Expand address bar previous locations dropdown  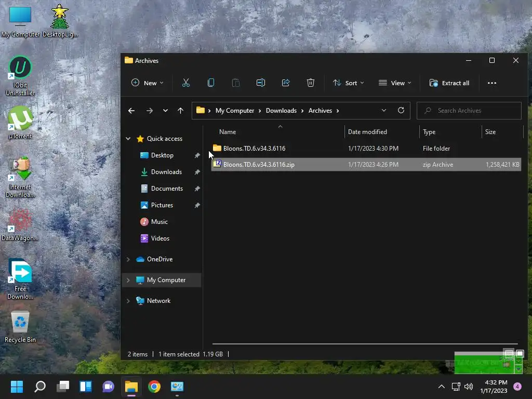[x=384, y=110]
